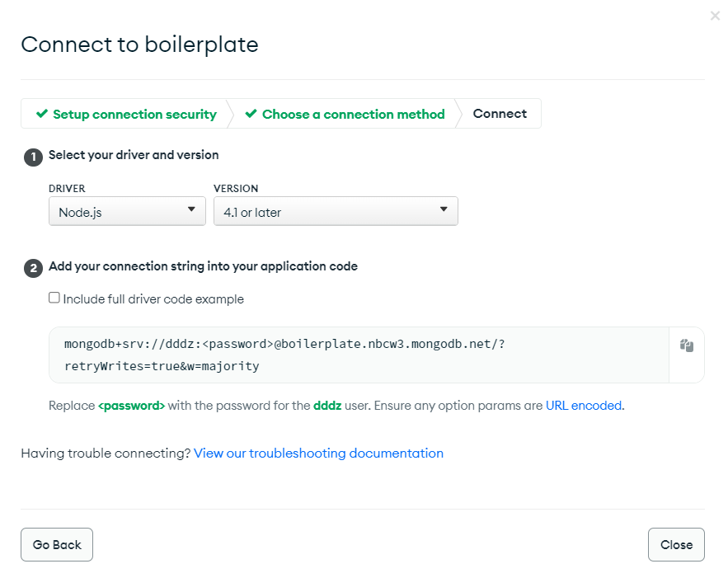This screenshot has height=578, width=728.
Task: Go to the Setup connection security step
Action: pos(134,115)
